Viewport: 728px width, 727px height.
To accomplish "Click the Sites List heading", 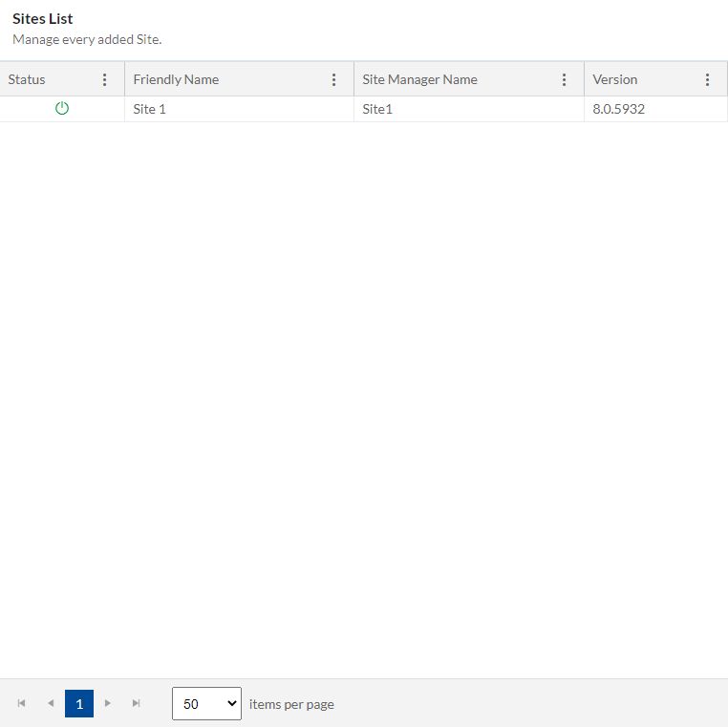I will [43, 18].
